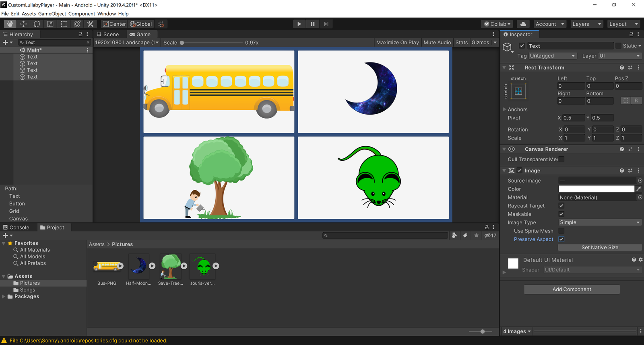Open the Account dropdown
The width and height of the screenshot is (644, 345).
550,24
